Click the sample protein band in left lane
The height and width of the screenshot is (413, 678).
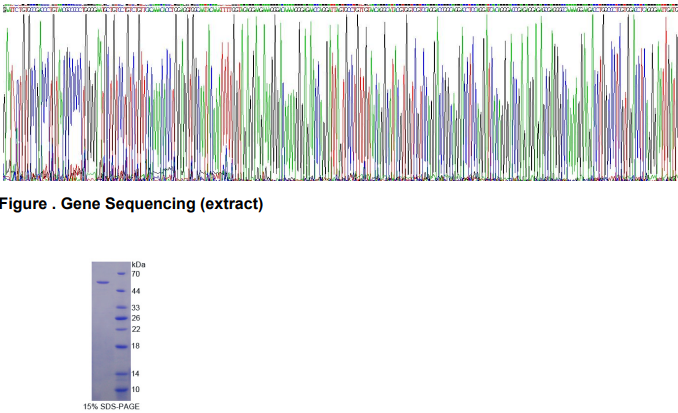coord(102,283)
